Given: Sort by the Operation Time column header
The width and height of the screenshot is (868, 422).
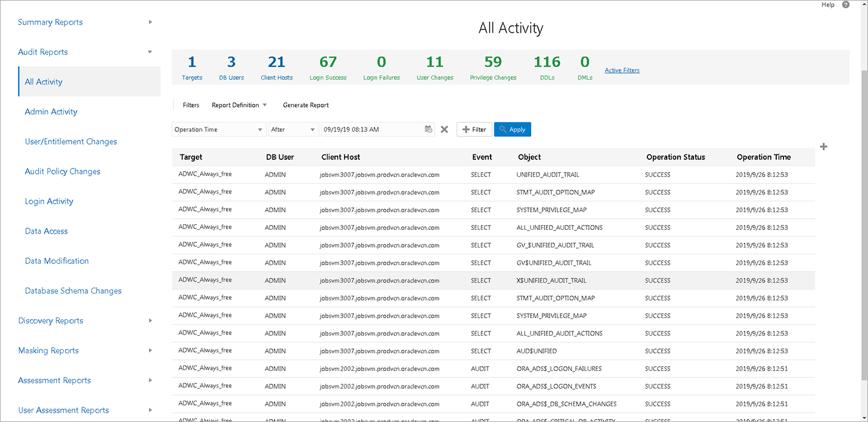Looking at the screenshot, I should [763, 157].
